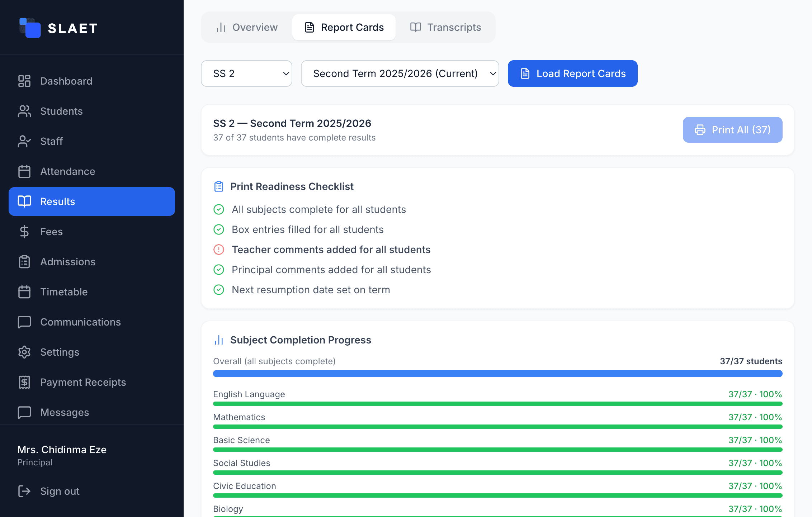
Task: Click the Fees dollar icon
Action: point(24,232)
